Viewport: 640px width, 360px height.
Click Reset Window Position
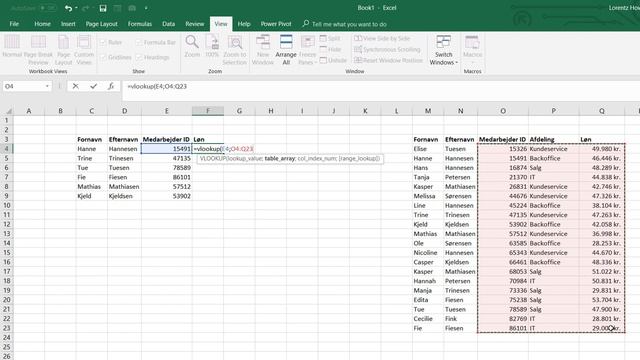(388, 60)
